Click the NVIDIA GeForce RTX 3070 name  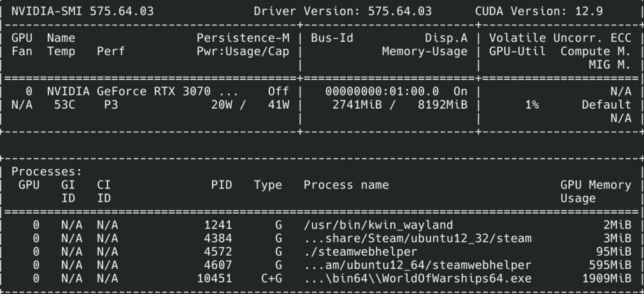pyautogui.click(x=129, y=91)
